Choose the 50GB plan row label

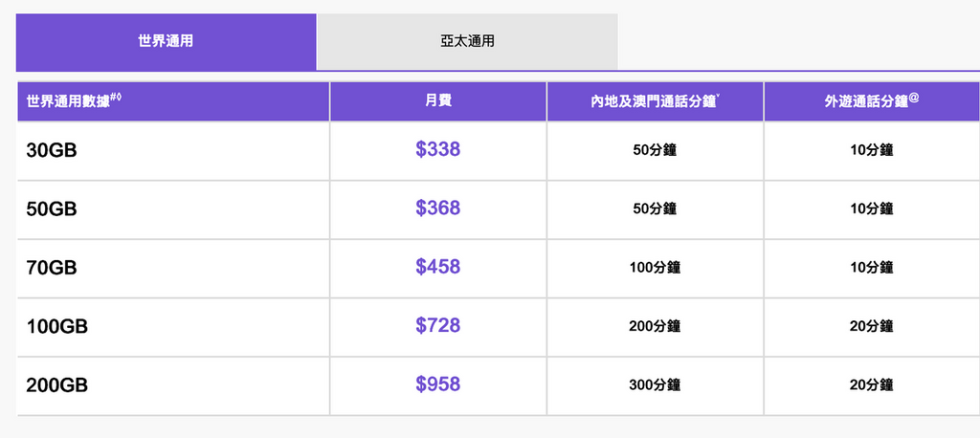point(52,208)
